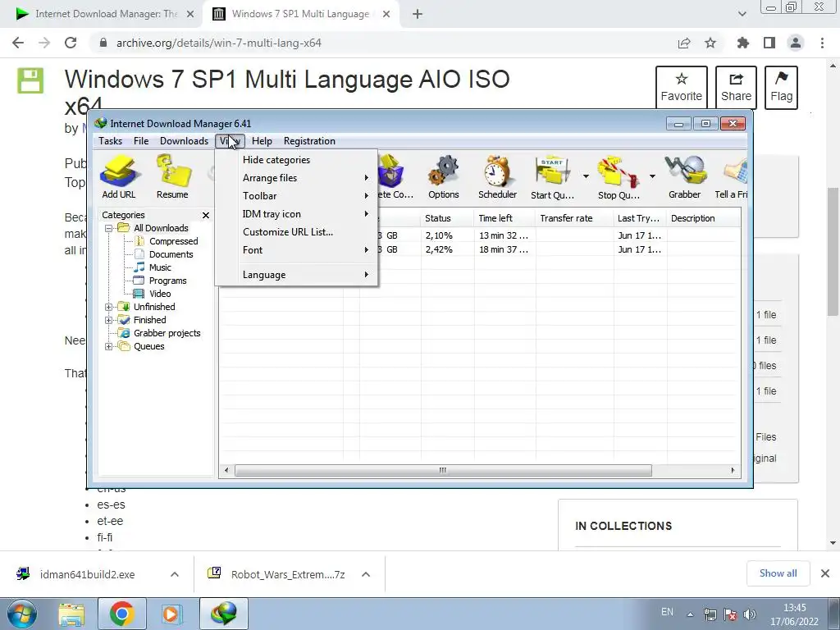Open the Start Queue dropdown arrow
This screenshot has width=840, height=630.
pos(586,176)
